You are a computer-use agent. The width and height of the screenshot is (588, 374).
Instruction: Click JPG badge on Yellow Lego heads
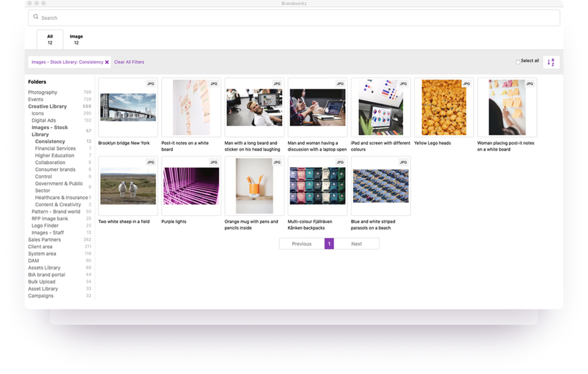pos(466,84)
